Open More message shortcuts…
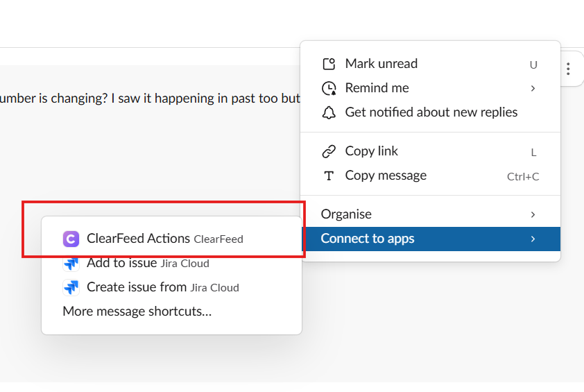The image size is (584, 392). [137, 312]
